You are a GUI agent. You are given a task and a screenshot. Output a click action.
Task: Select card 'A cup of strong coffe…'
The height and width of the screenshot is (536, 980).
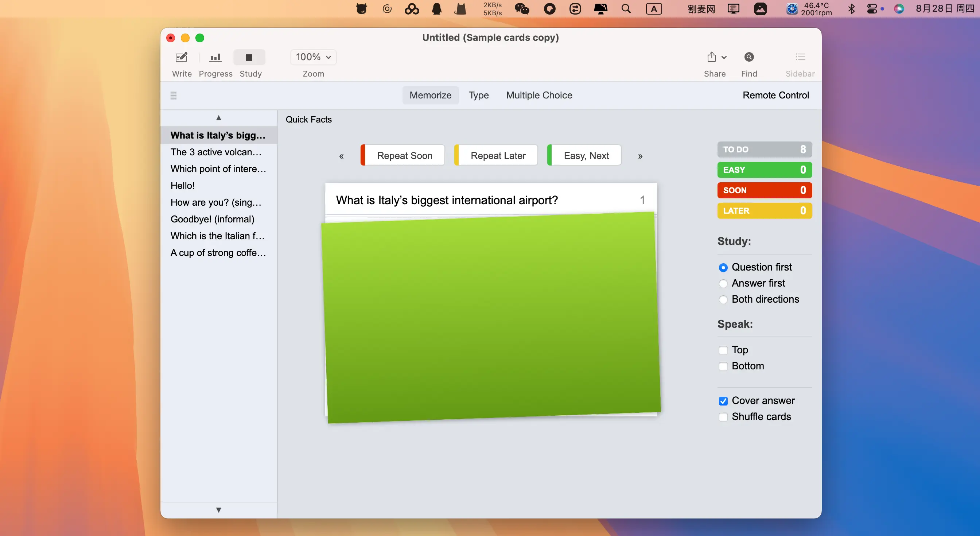pyautogui.click(x=219, y=253)
